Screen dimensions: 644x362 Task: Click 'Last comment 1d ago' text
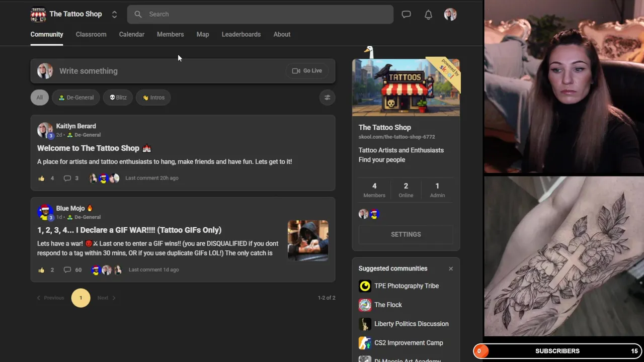154,270
